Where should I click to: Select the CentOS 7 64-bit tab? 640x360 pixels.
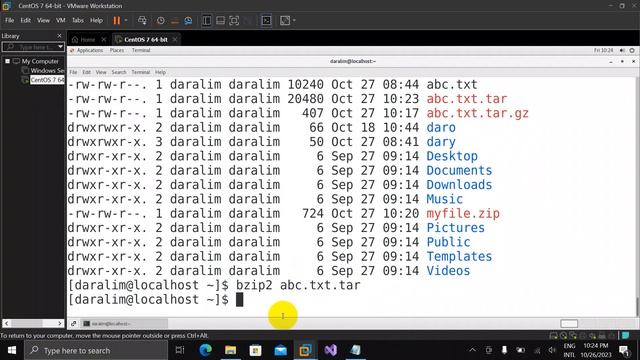point(146,40)
